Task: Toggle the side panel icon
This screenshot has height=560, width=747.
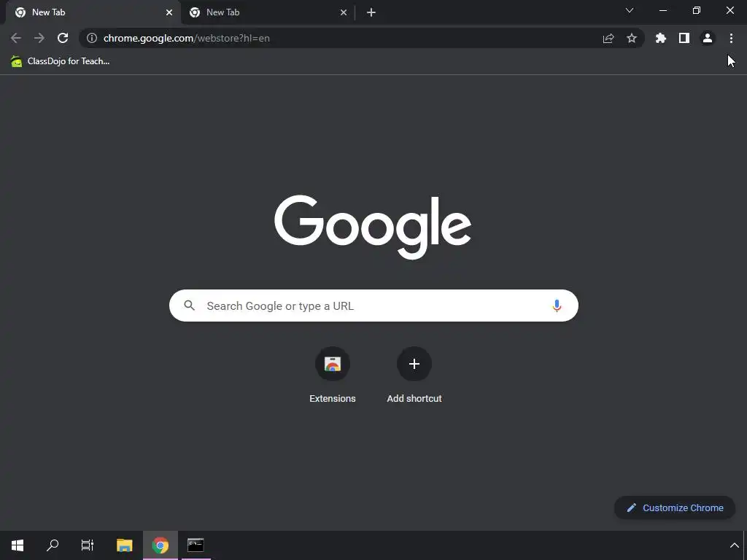Action: click(684, 38)
